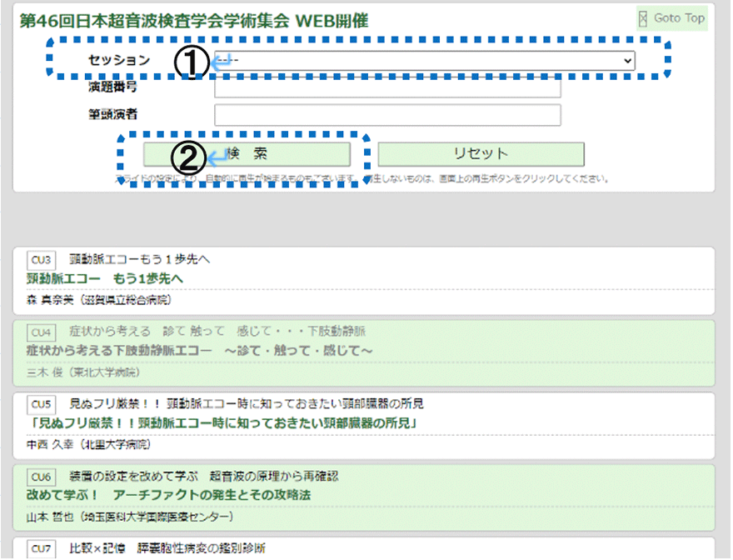
Task: Open the セッション dropdown list
Action: (x=424, y=61)
